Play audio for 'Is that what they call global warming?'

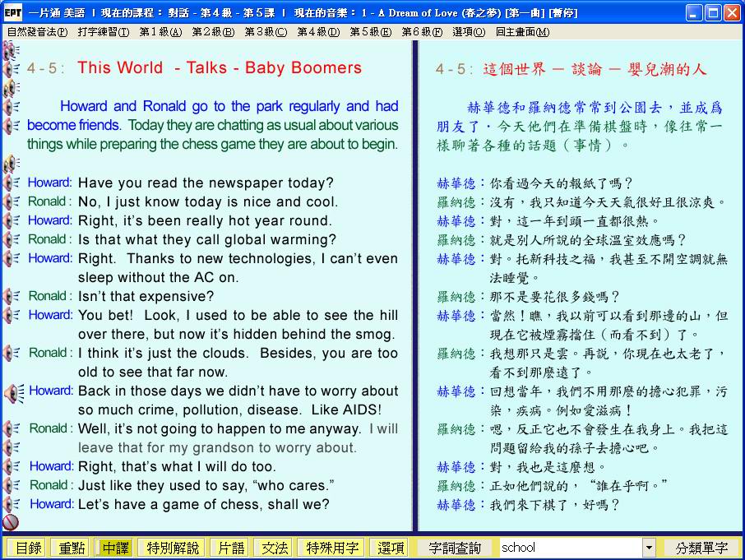12,240
